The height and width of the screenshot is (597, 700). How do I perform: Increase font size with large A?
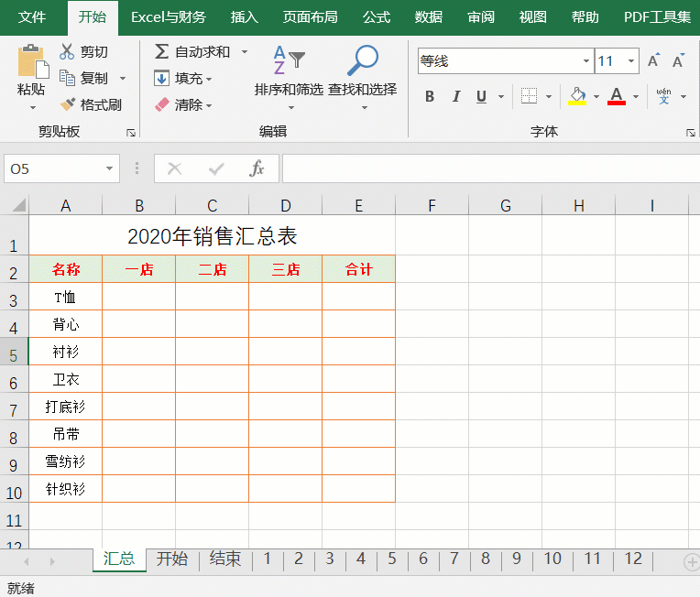(x=653, y=60)
